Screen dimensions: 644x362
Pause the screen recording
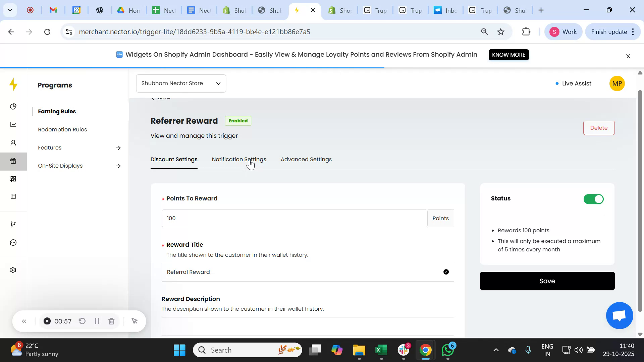coord(97,321)
